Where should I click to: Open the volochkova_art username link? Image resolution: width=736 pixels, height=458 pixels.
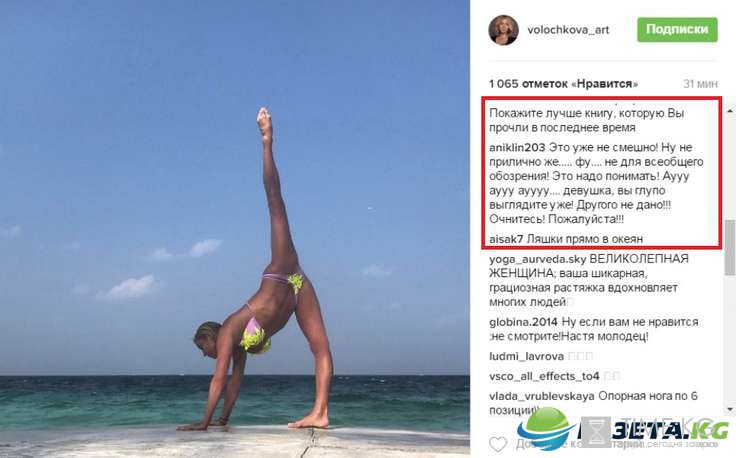pyautogui.click(x=567, y=30)
